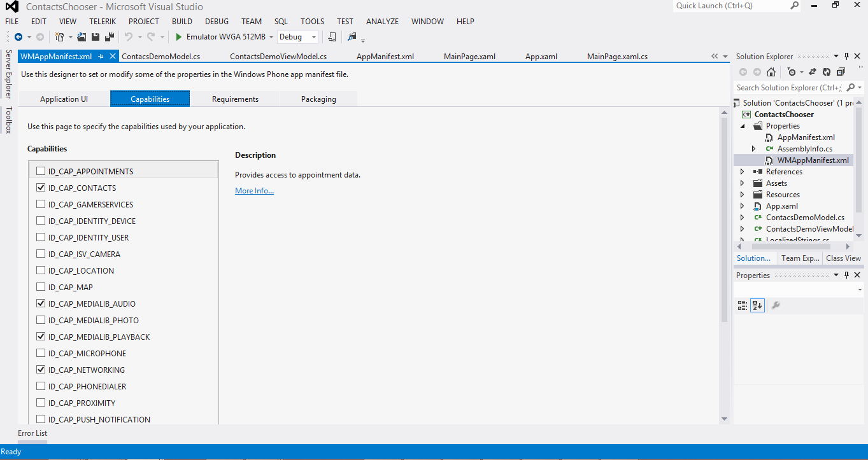Click the Pending Changes Filter clock icon
This screenshot has width=868, height=460.
pos(792,72)
